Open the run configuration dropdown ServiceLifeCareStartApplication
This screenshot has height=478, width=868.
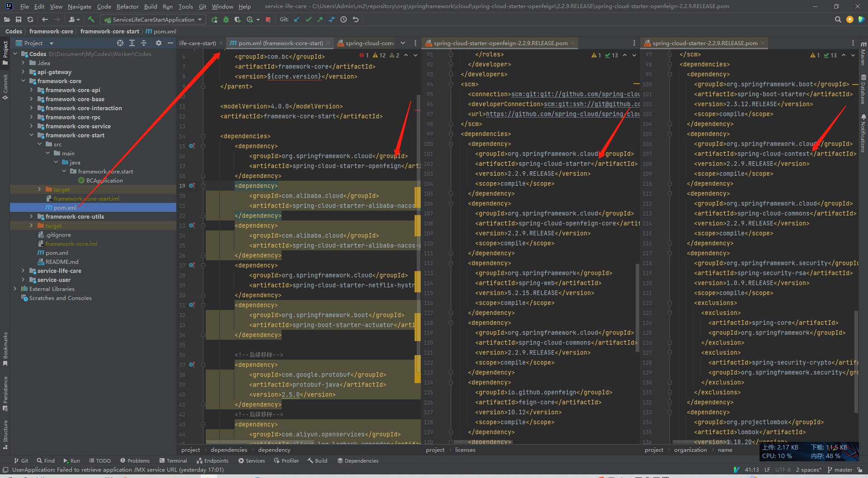click(x=153, y=19)
